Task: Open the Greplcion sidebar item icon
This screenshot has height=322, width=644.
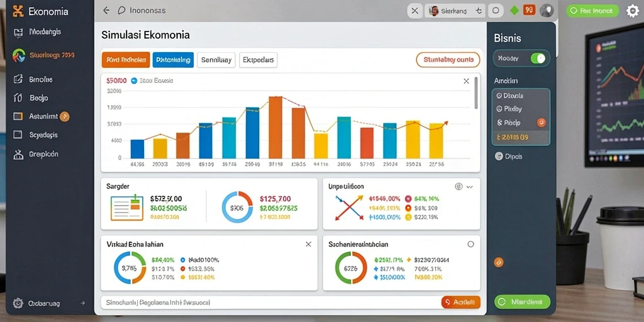Action: 18,155
